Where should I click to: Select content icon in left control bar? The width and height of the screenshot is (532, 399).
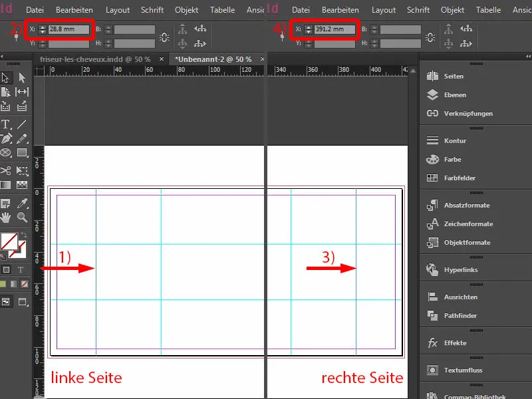pos(182,43)
